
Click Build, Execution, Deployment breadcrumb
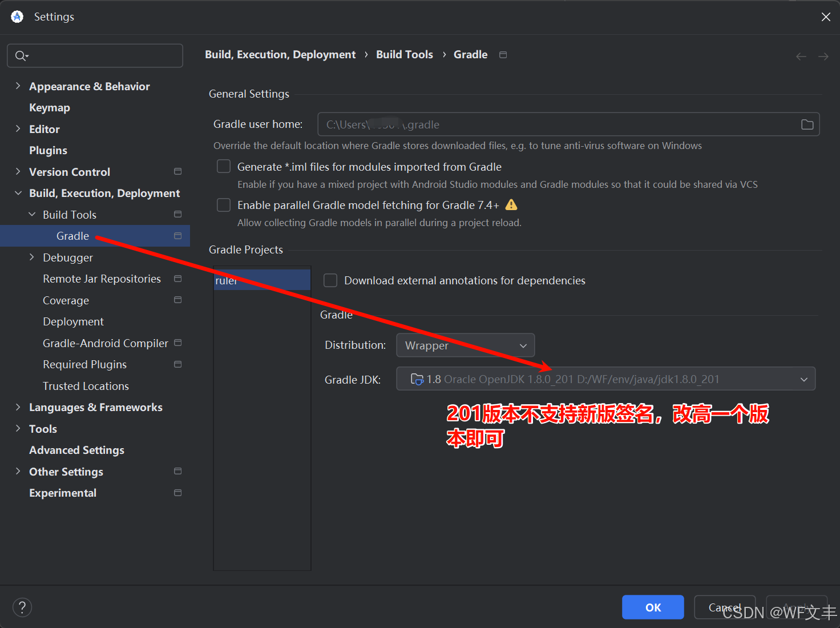280,55
